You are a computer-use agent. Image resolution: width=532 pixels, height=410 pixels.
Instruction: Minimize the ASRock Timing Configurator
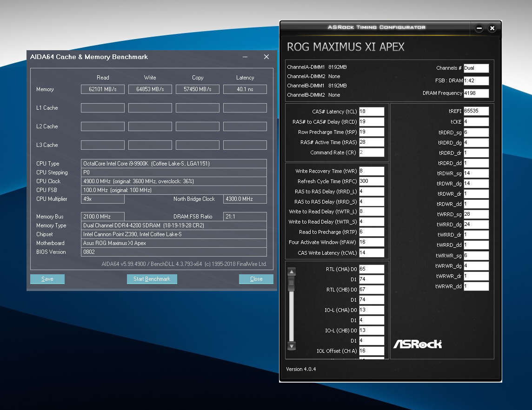pos(479,28)
